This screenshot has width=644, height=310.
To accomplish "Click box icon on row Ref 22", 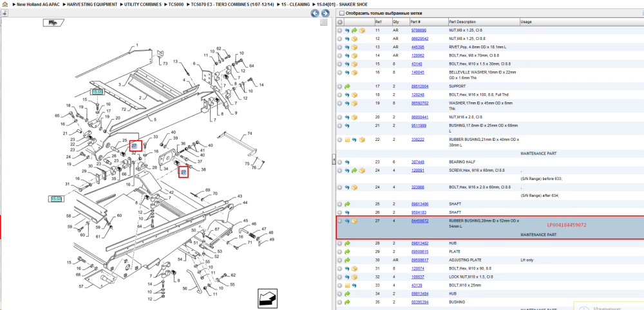I will 362,140.
